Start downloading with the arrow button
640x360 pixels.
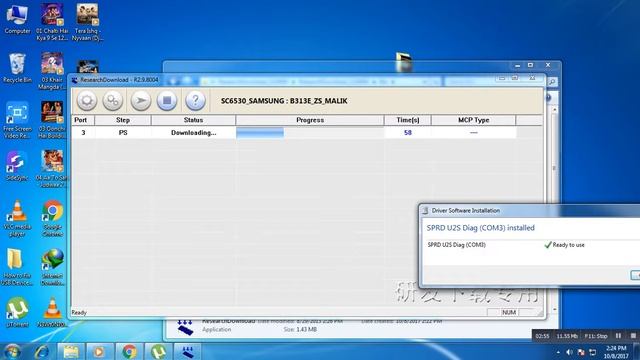(x=141, y=100)
